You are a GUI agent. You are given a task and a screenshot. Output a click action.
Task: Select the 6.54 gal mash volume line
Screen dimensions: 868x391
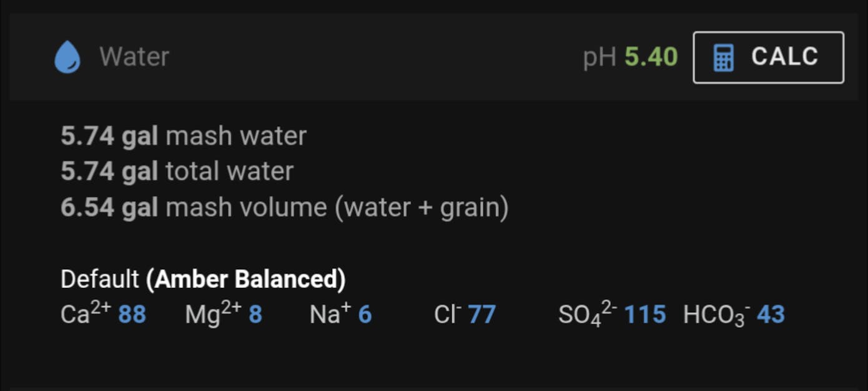(x=284, y=207)
